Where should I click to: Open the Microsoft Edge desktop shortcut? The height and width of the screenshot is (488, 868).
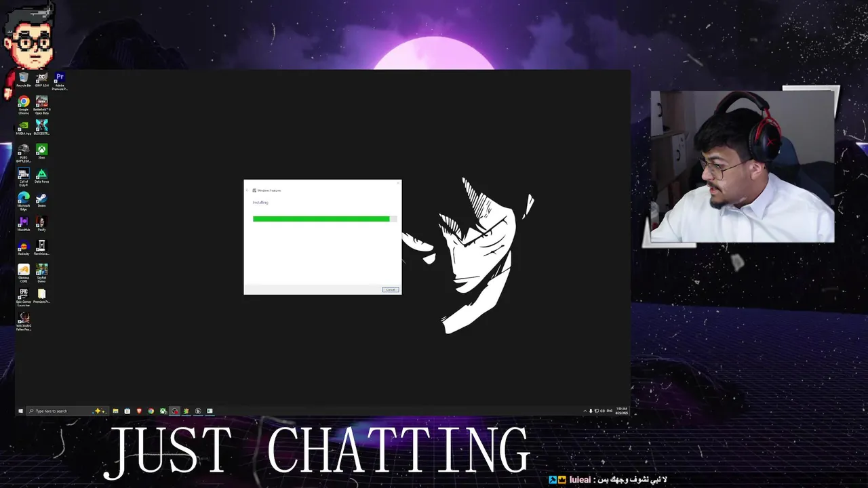[x=24, y=201]
